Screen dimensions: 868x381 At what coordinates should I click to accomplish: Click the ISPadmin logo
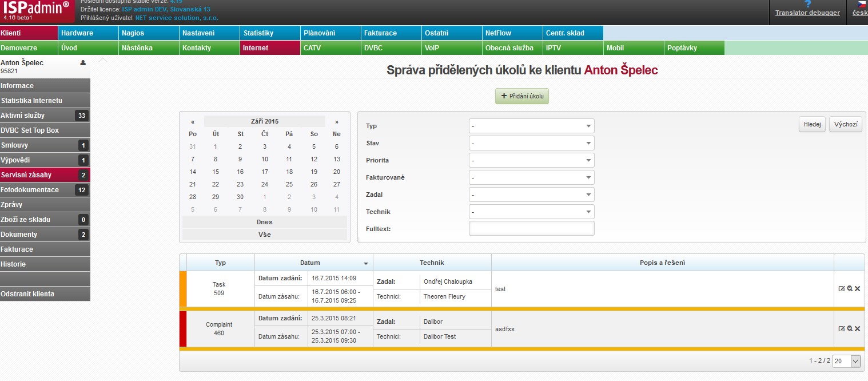pyautogui.click(x=37, y=11)
